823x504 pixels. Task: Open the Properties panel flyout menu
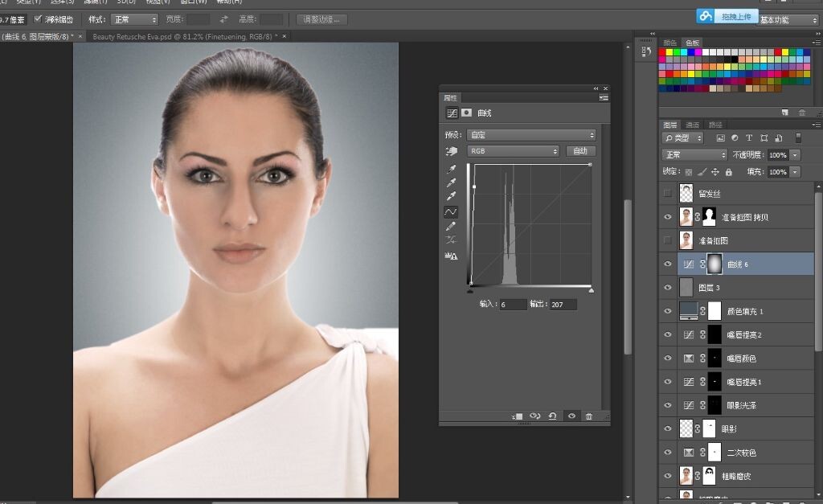click(604, 97)
